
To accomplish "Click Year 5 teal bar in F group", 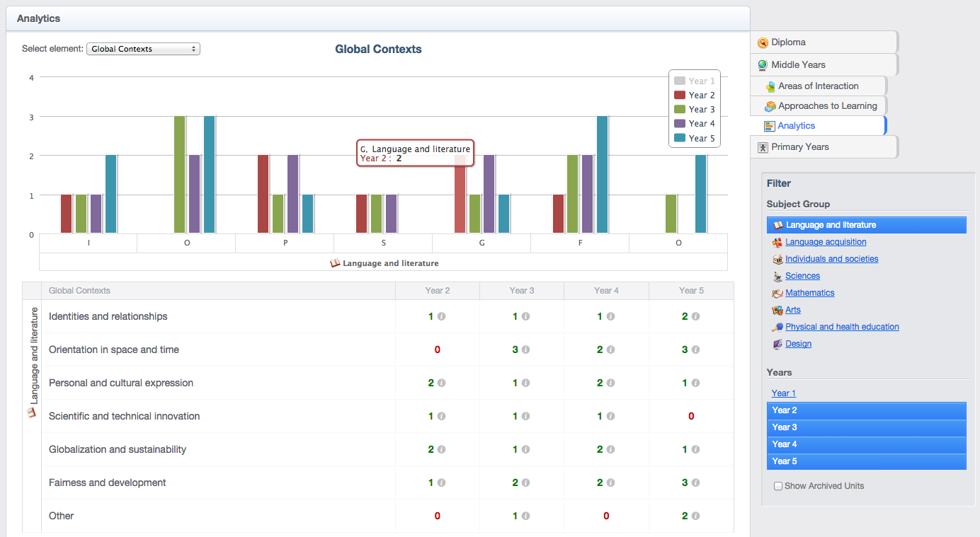I will click(603, 175).
